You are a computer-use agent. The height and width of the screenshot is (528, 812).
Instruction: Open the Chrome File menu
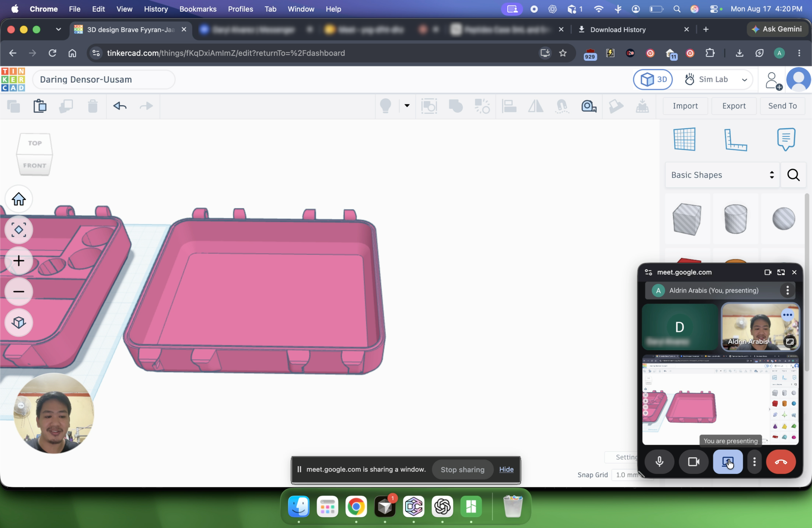tap(74, 9)
